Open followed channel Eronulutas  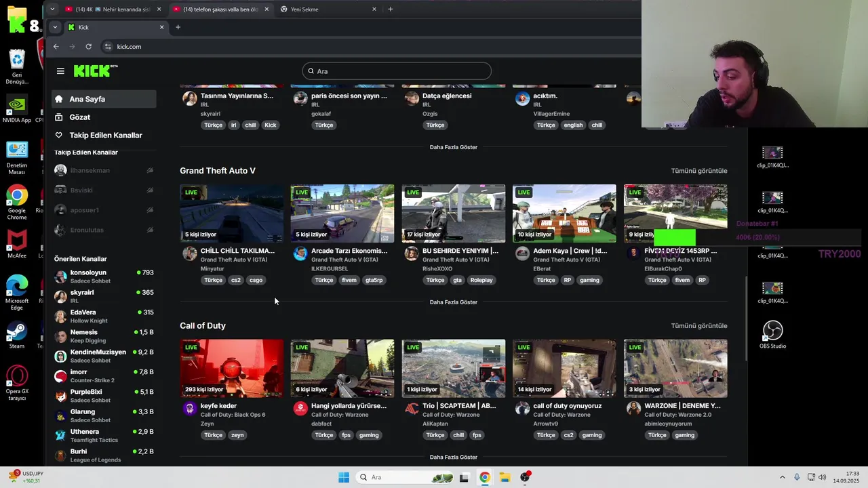click(x=104, y=230)
